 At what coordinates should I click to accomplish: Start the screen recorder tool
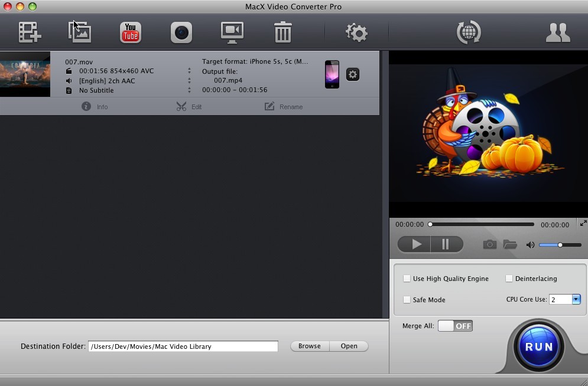[x=232, y=32]
